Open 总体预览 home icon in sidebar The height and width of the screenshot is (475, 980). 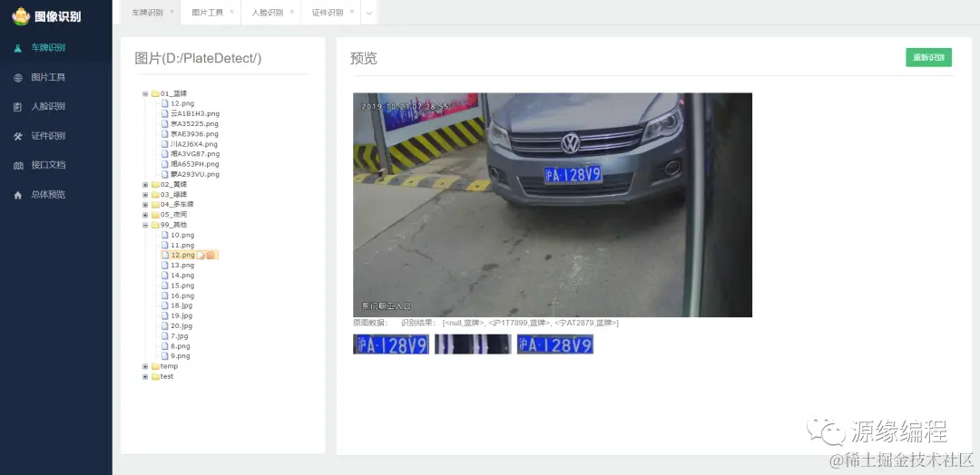[x=17, y=195]
